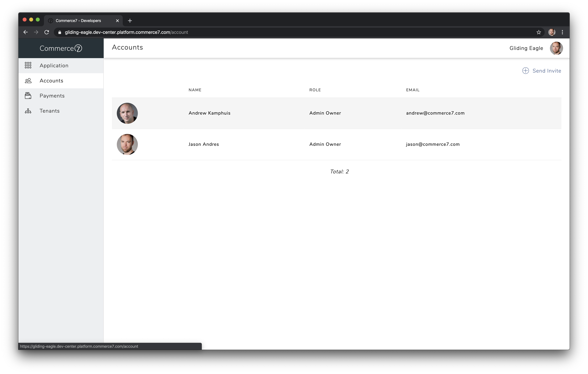Click the name Jason Andres
This screenshot has width=588, height=374.
[204, 144]
